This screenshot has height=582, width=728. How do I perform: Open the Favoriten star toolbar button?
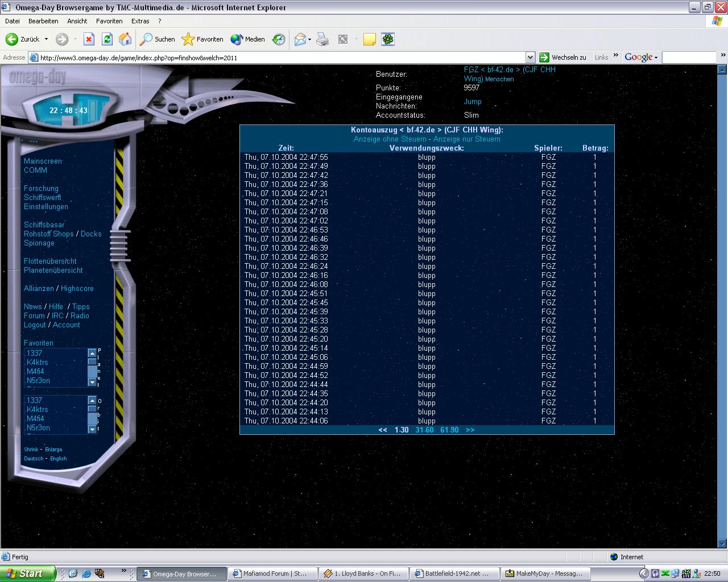(x=202, y=39)
